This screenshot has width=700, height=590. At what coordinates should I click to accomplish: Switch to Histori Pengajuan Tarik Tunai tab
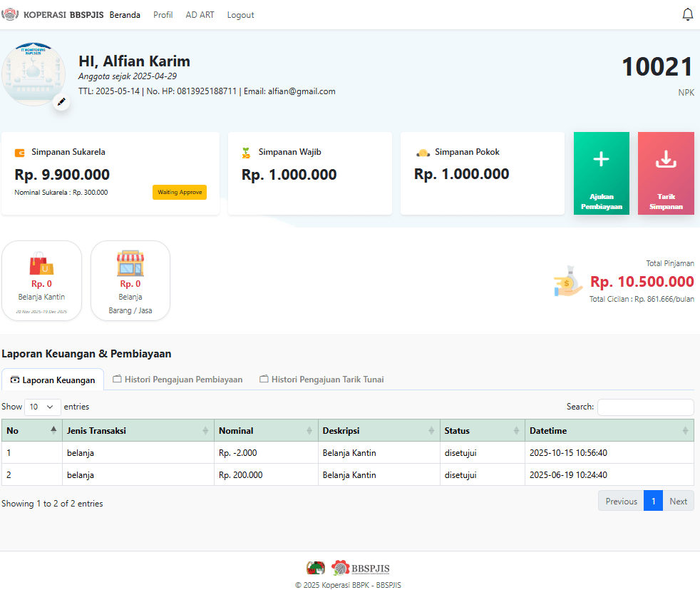pyautogui.click(x=322, y=380)
